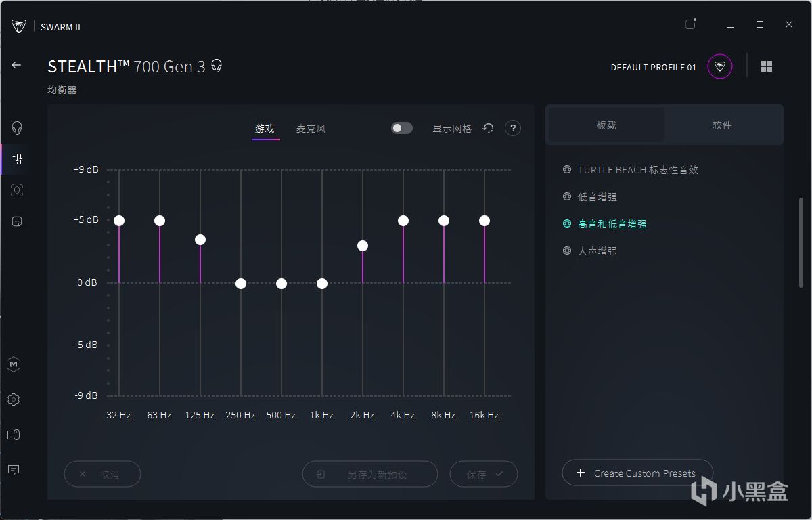Click the 16k Hz slider handle

(x=484, y=221)
